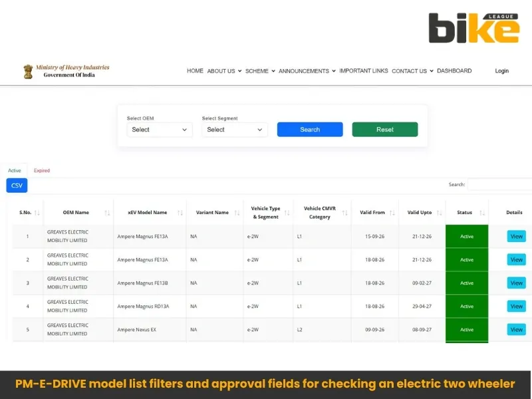532x399 pixels.
Task: Download table with CSV button
Action: point(17,186)
